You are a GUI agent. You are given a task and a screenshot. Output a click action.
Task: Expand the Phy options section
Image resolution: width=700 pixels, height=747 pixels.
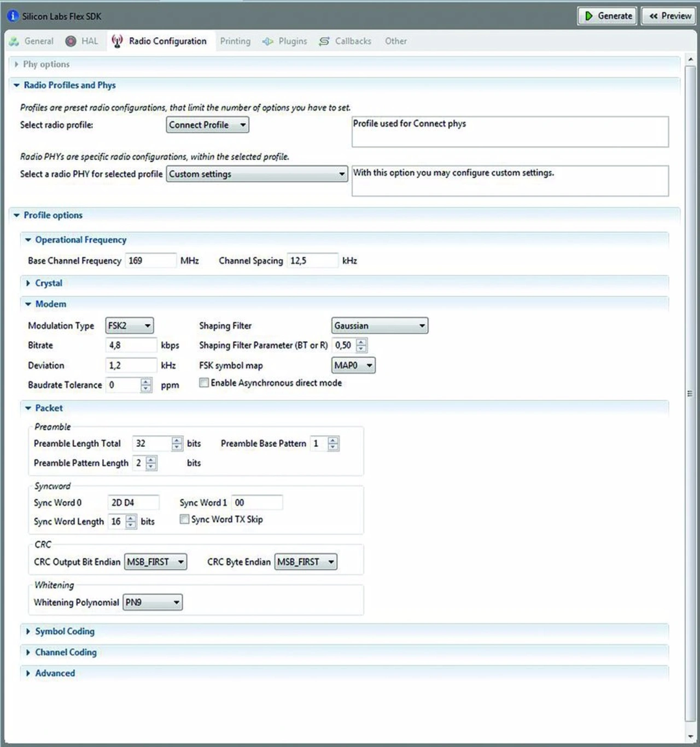pos(16,65)
